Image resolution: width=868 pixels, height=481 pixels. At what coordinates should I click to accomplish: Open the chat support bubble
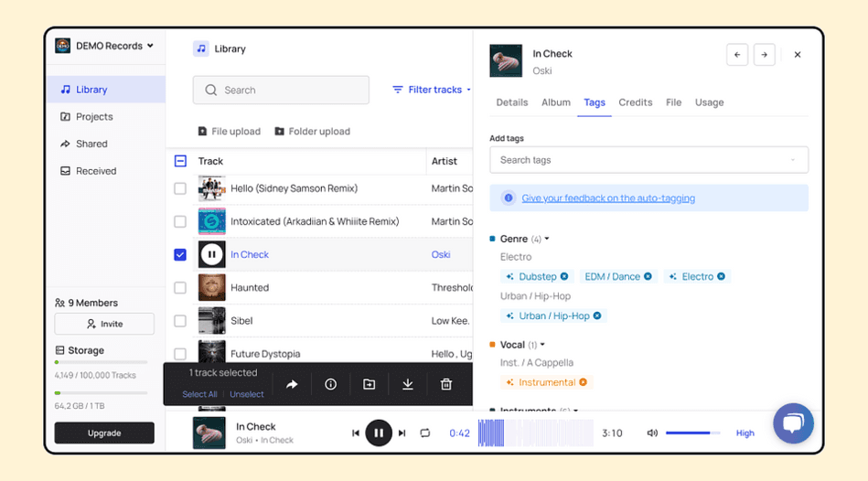coord(793,423)
